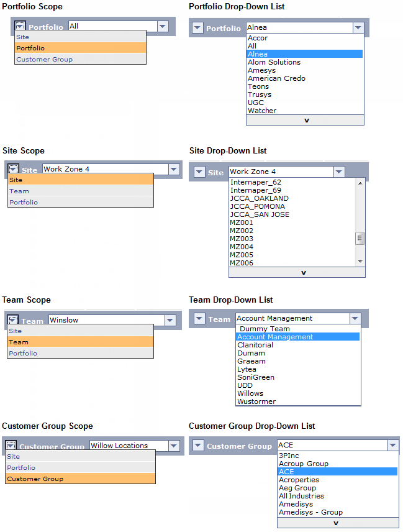
Task: Choose highlighted Customer Group in scope menu
Action: point(80,479)
